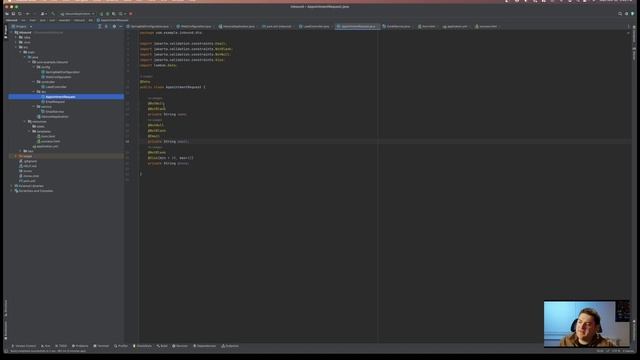Viewport: 640px width, 360px height.
Task: Expand External Libraries node
Action: (x=11, y=186)
